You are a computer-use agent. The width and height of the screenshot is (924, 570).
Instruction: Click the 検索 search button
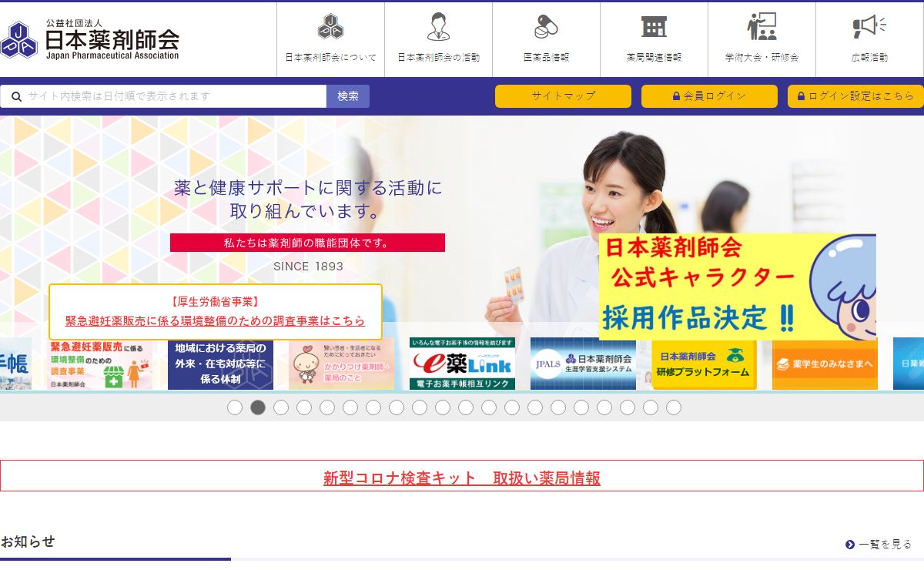348,96
